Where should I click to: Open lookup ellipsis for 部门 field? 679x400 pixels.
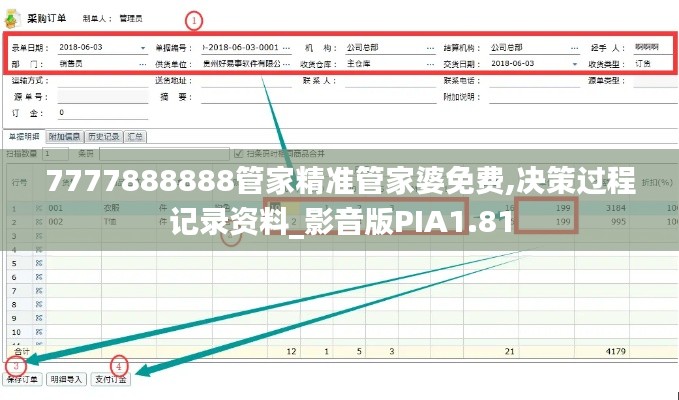tap(142, 64)
